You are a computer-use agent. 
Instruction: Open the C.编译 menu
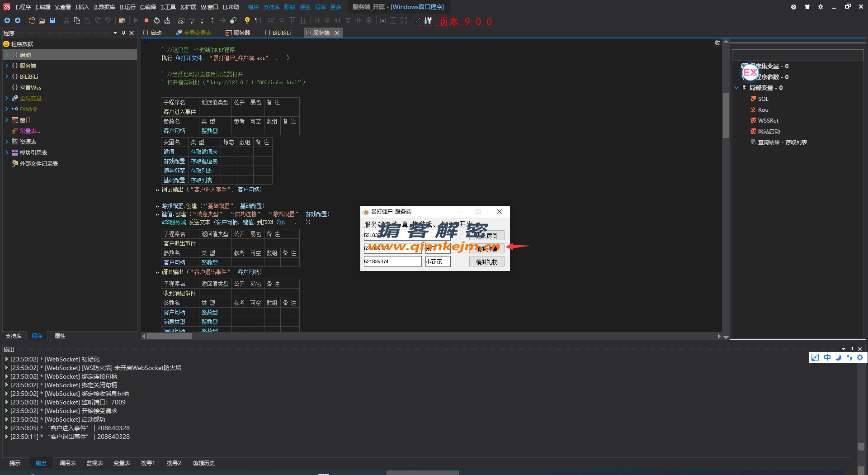tap(148, 7)
